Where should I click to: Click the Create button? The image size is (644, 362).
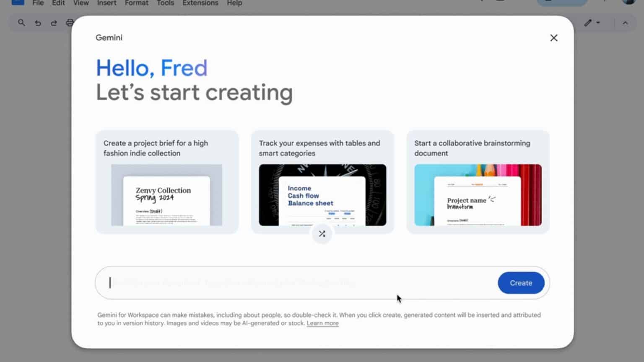pyautogui.click(x=521, y=283)
